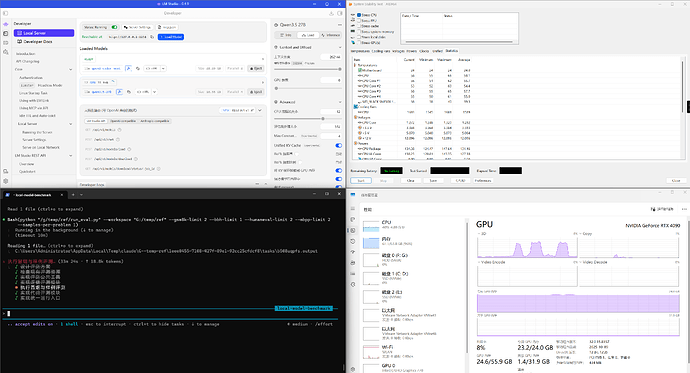690x373 pixels.
Task: Click the terminal prompt input line
Action: click(x=170, y=314)
